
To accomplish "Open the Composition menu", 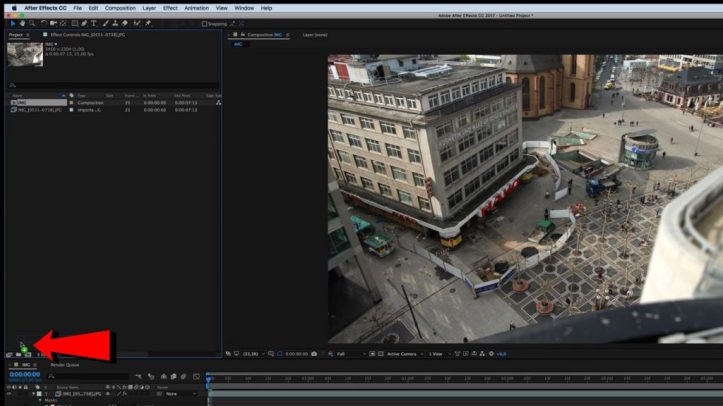I will point(119,7).
